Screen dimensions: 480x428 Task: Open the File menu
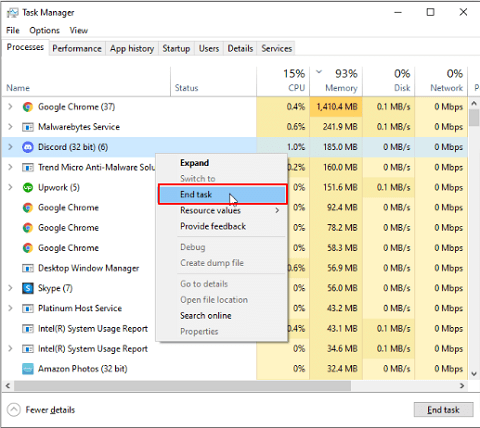pyautogui.click(x=13, y=30)
